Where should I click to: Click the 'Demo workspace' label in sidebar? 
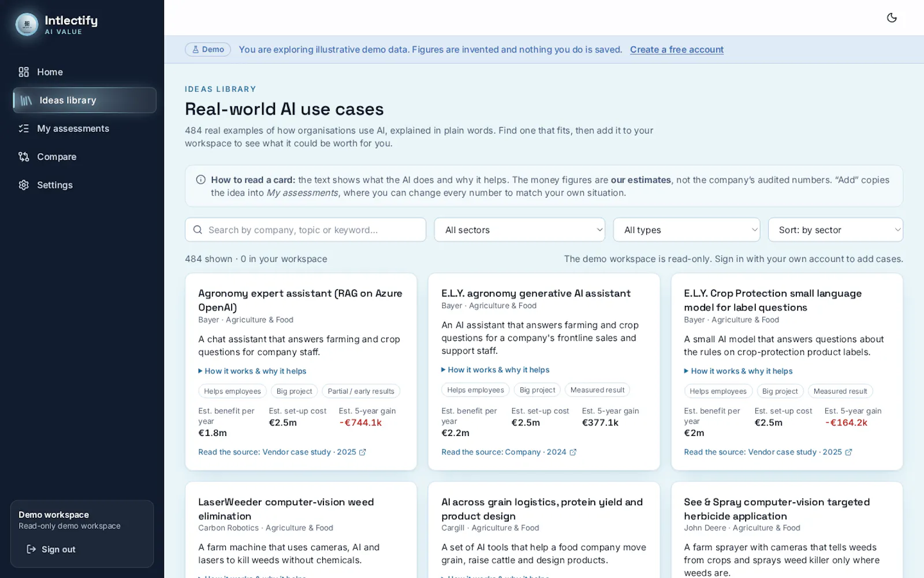pos(54,515)
